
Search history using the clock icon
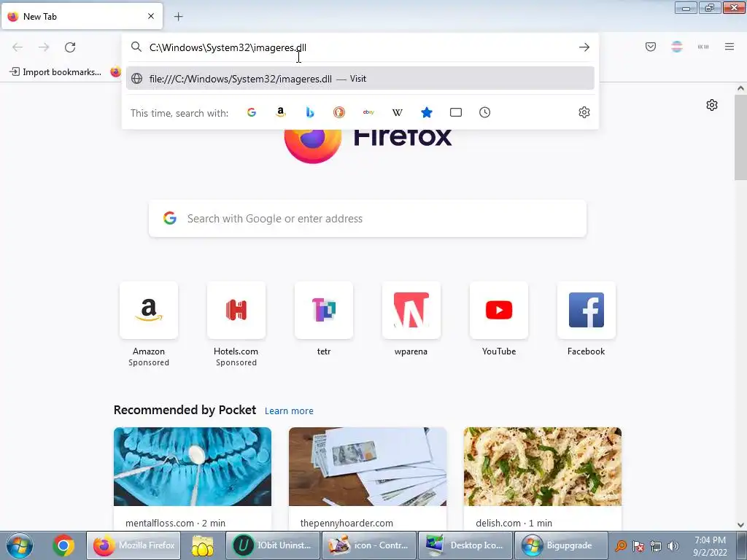click(x=484, y=112)
